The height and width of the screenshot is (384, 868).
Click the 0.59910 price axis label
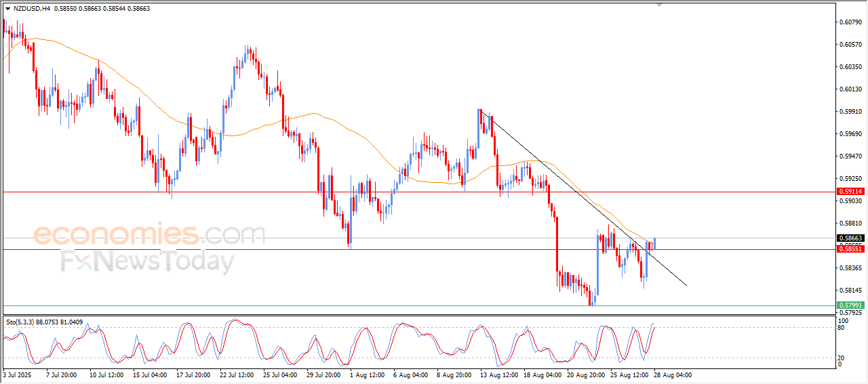coord(851,112)
